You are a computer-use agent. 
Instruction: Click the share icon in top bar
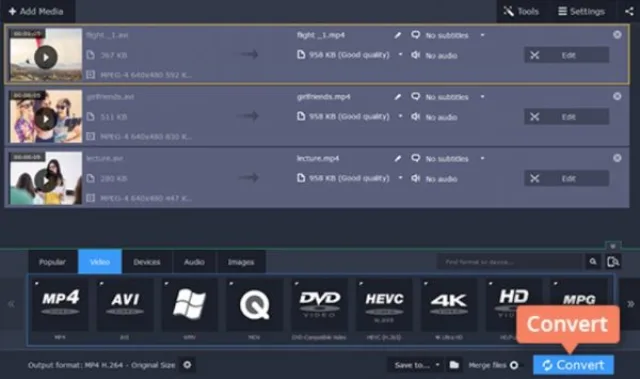point(629,11)
